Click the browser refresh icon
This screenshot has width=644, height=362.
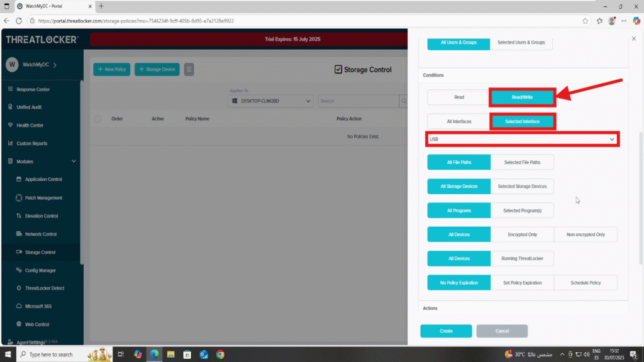pyautogui.click(x=19, y=21)
